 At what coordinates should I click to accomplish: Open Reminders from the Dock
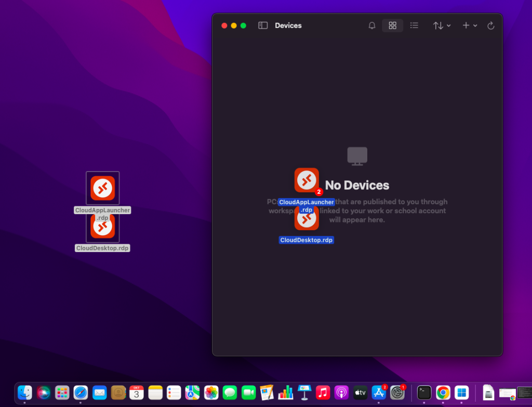click(x=174, y=393)
